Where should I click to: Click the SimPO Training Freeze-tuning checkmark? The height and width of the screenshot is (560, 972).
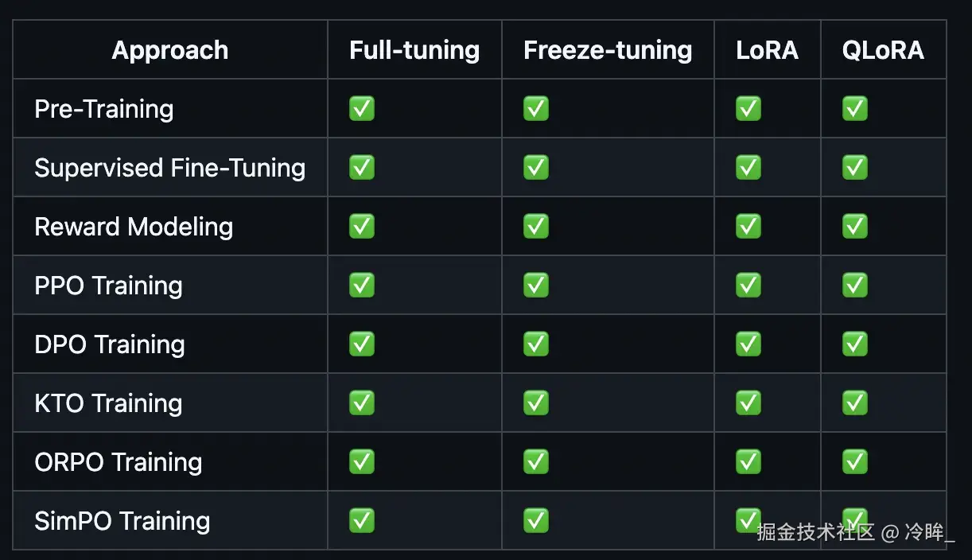[x=536, y=520]
